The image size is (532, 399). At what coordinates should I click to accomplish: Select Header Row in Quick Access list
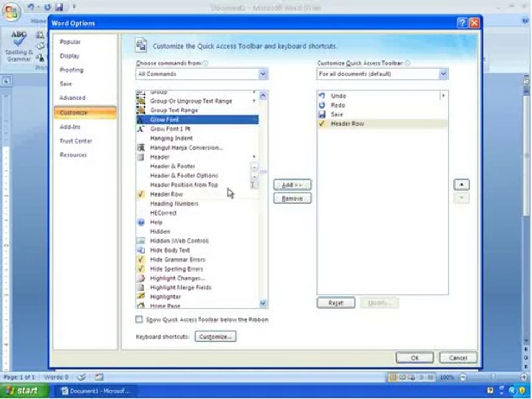click(382, 124)
